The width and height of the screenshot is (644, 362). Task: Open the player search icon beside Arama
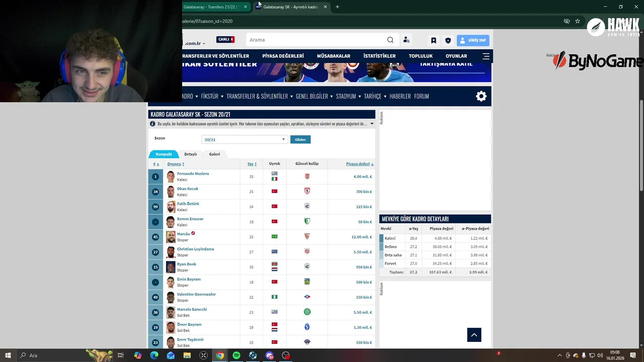pos(406,40)
